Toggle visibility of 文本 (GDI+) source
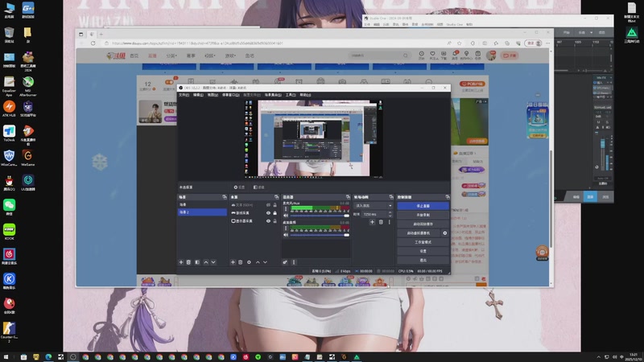This screenshot has height=362, width=644. click(x=268, y=205)
